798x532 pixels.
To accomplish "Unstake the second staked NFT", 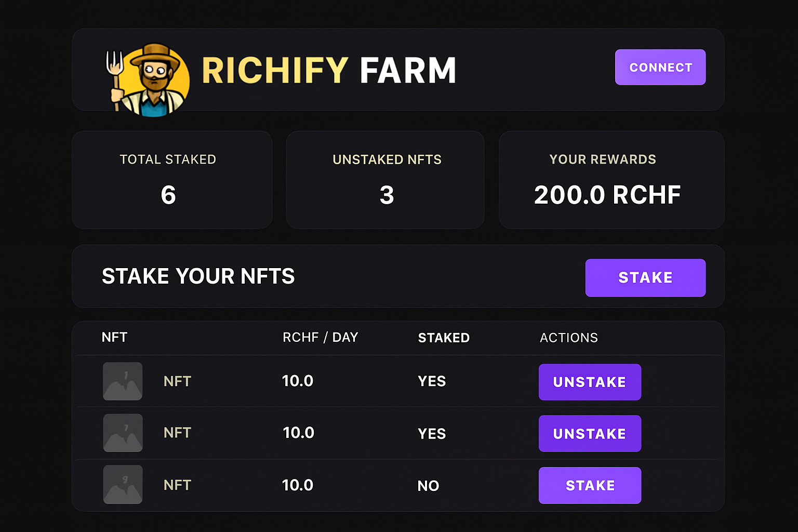I will point(590,433).
